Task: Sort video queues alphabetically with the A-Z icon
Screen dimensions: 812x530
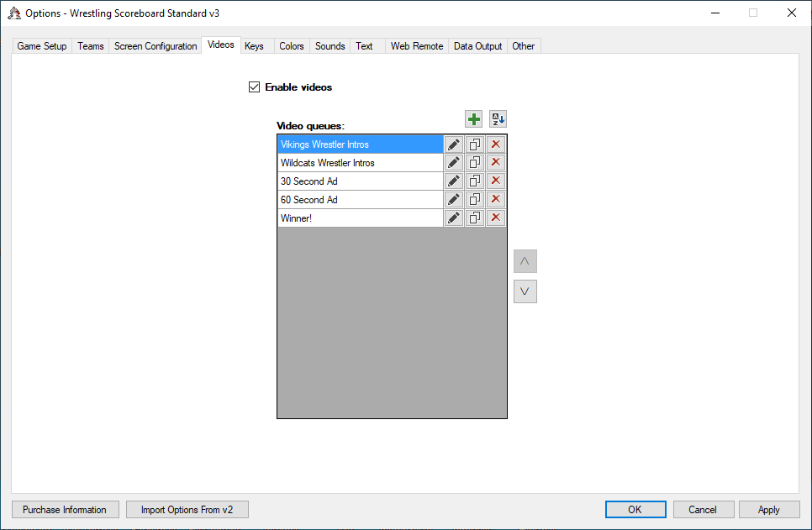Action: tap(498, 119)
